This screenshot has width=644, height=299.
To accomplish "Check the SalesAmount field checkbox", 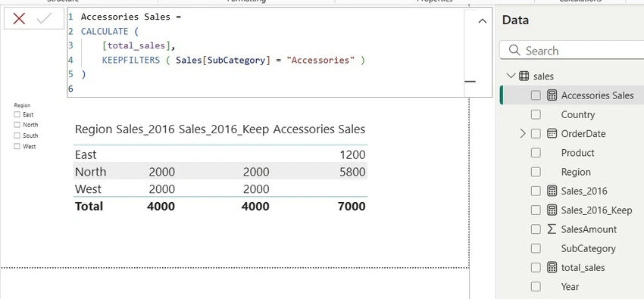I will (x=536, y=229).
